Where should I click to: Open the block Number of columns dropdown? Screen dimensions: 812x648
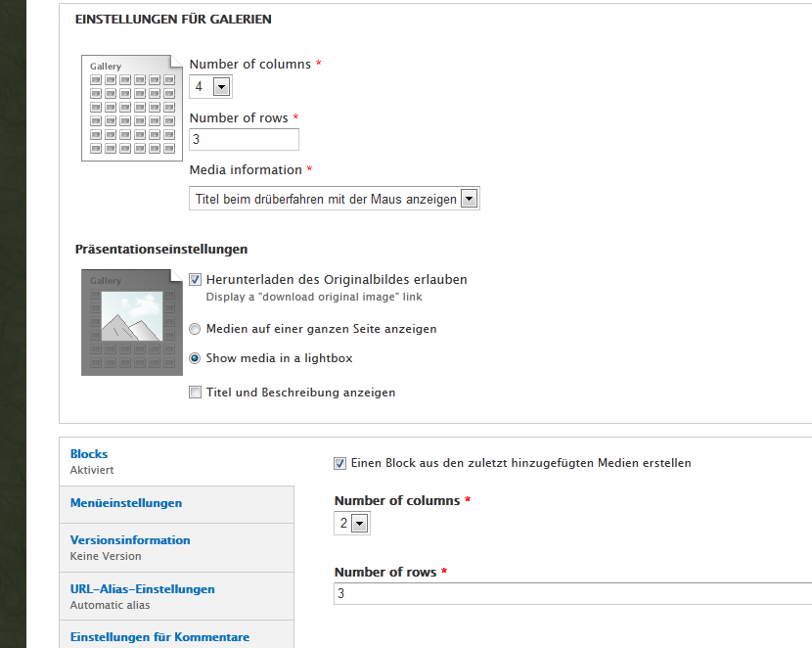tap(352, 524)
